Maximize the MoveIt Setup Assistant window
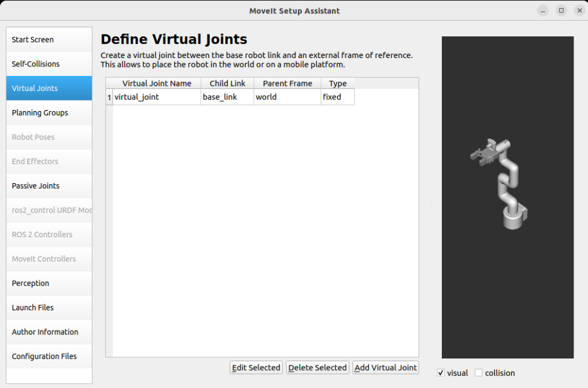This screenshot has height=388, width=588. click(x=561, y=11)
